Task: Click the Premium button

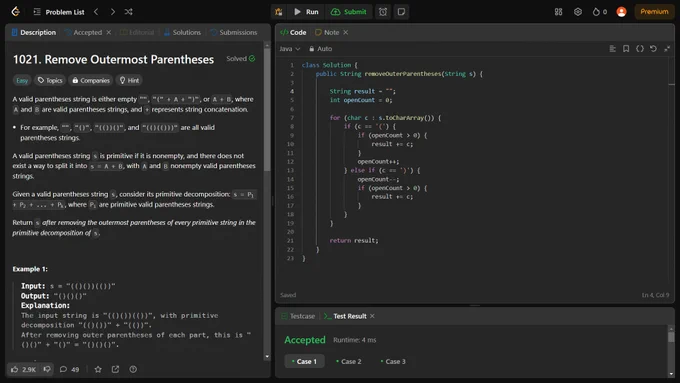Action: (654, 12)
